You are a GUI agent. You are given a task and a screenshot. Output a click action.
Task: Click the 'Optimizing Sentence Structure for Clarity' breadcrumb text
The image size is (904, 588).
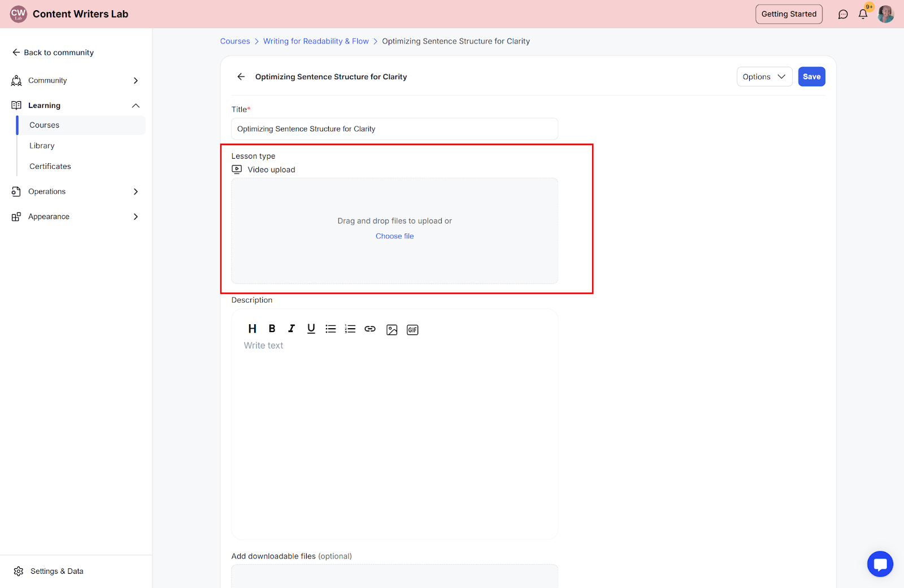tap(456, 41)
